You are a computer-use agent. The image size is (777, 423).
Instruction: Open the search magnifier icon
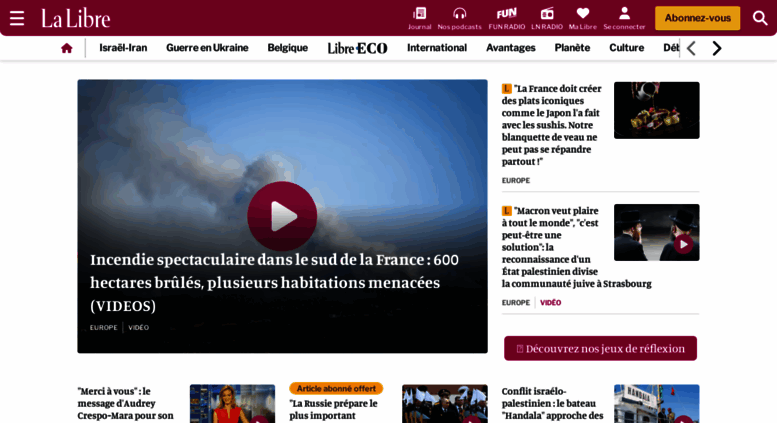[760, 18]
